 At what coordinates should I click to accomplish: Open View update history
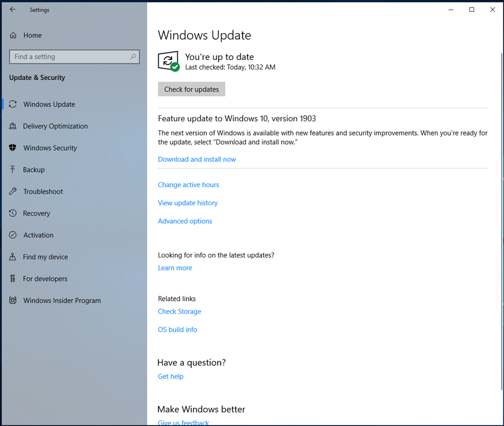point(188,203)
